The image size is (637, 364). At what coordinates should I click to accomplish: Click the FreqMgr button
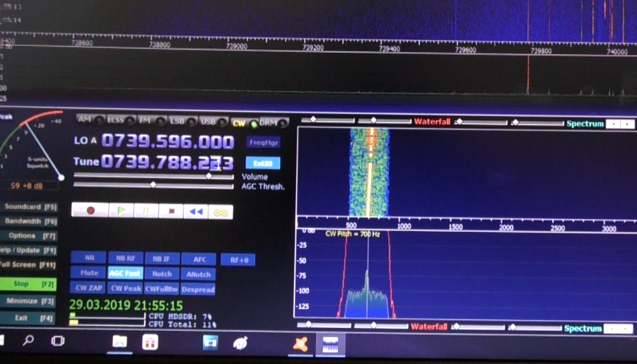click(264, 143)
